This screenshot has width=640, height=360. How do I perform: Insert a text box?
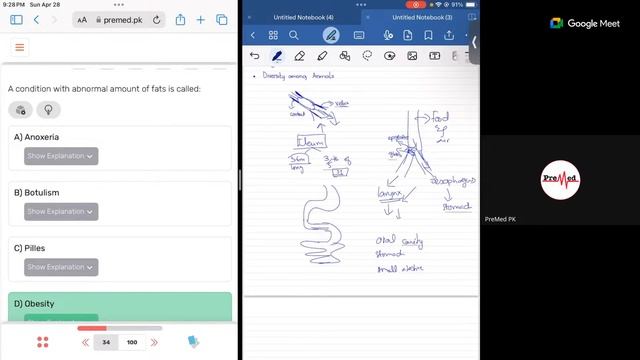(435, 56)
